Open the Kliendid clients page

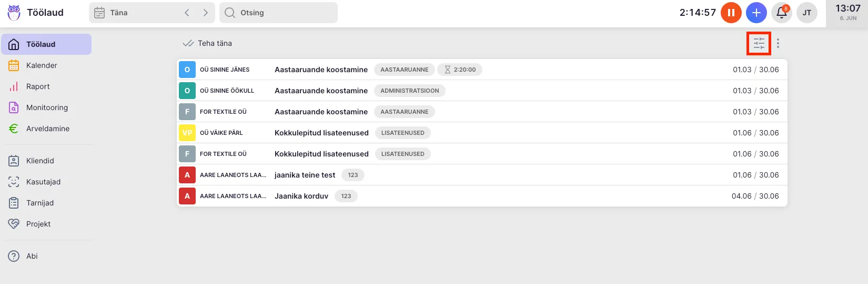[x=40, y=161]
